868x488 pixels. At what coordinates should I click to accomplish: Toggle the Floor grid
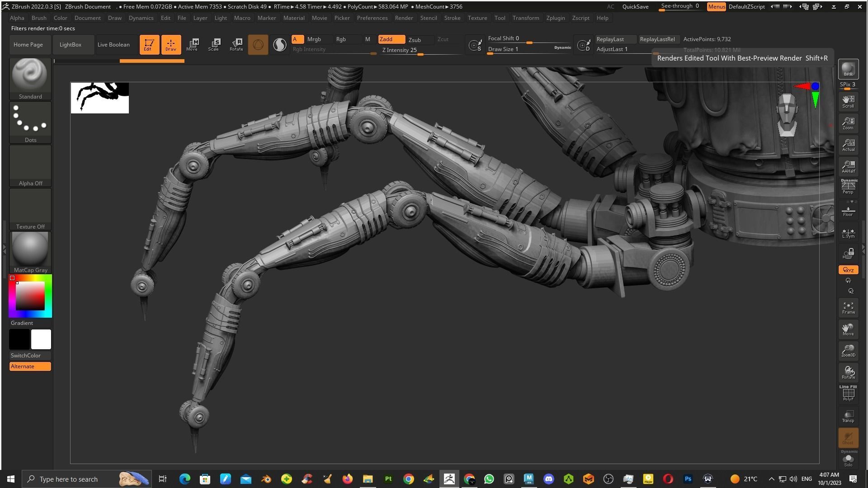848,211
